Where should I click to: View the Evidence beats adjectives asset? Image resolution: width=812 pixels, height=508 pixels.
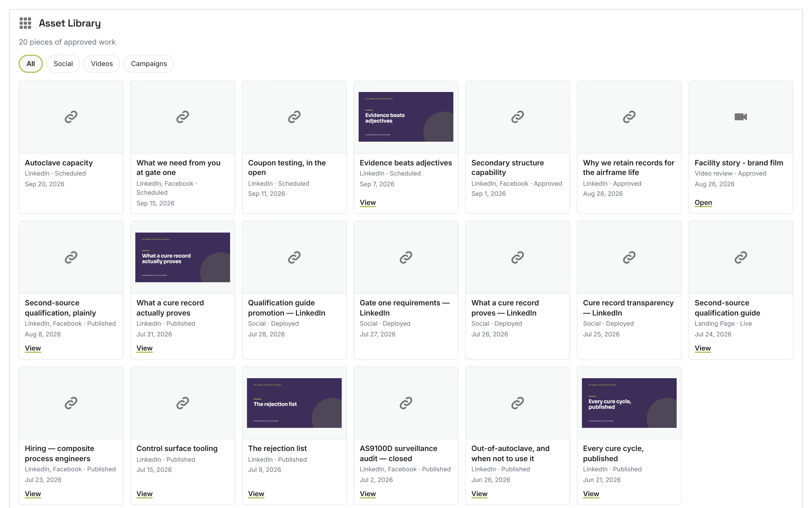[367, 203]
